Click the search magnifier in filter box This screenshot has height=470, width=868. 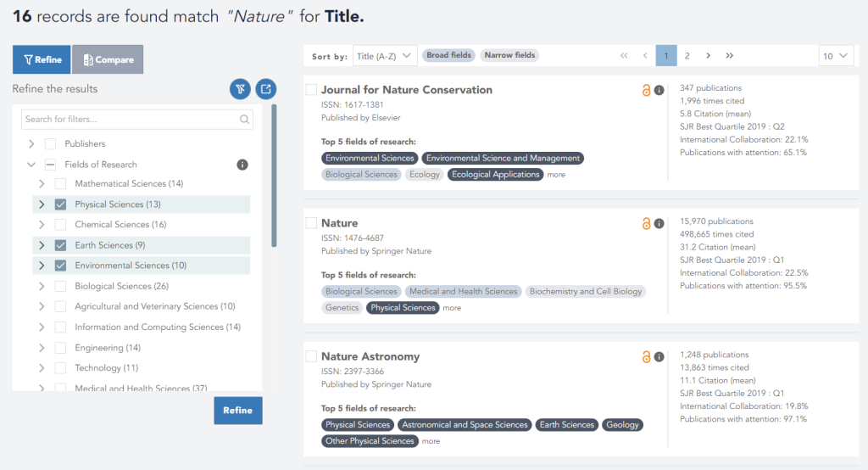pyautogui.click(x=244, y=119)
